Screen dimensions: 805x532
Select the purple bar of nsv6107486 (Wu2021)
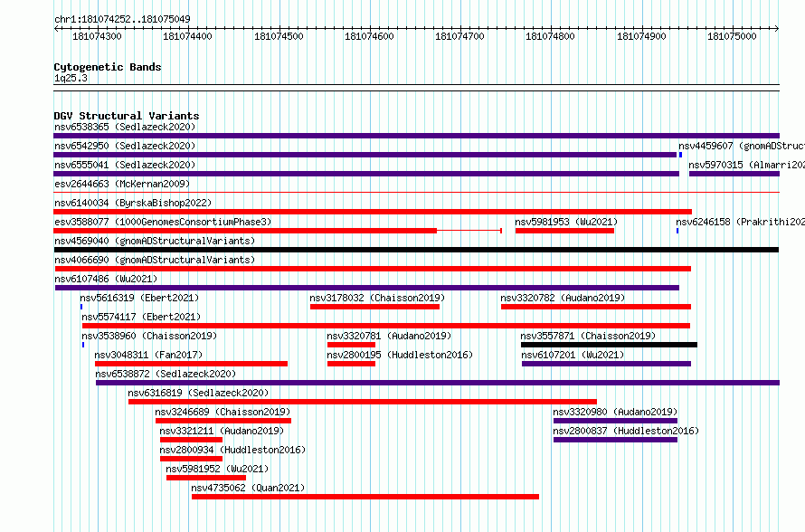(367, 288)
